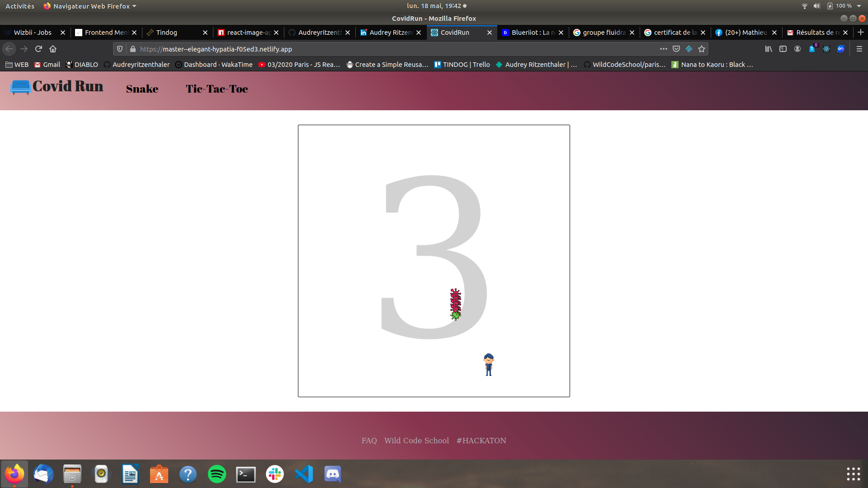
Task: Open the Library bookshelf icon
Action: tap(769, 49)
